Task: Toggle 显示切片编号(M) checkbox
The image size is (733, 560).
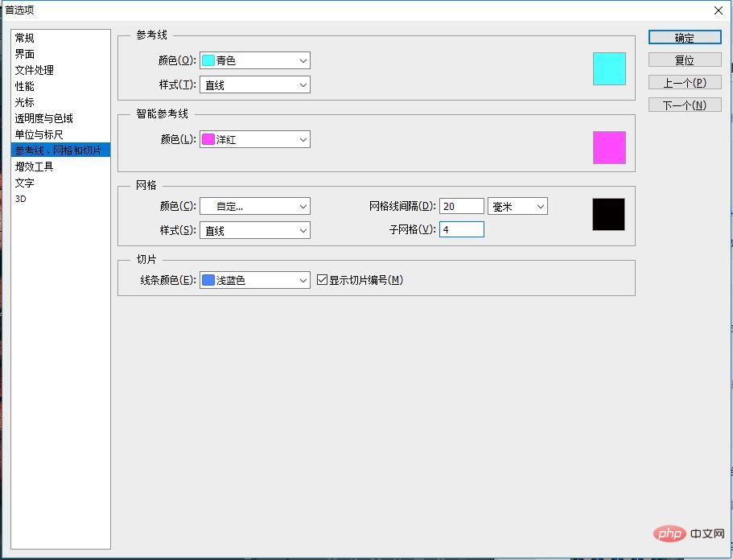Action: (x=322, y=280)
